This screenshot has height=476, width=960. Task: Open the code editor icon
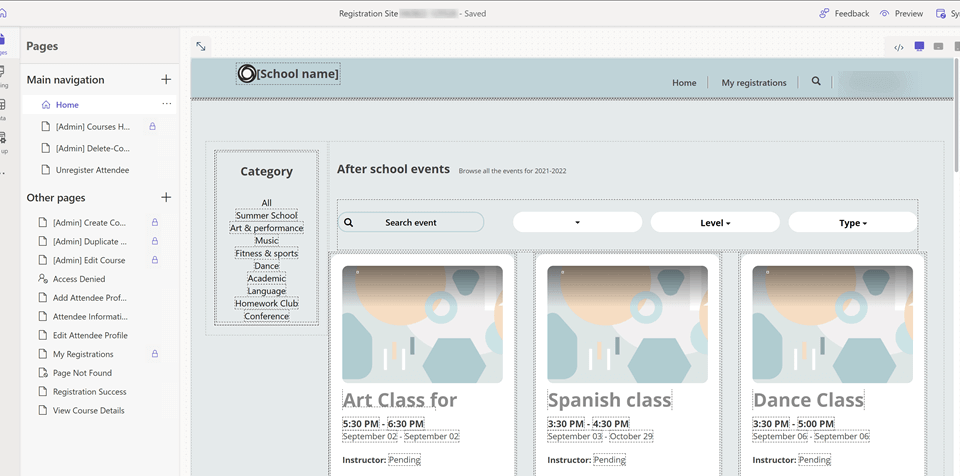[899, 47]
